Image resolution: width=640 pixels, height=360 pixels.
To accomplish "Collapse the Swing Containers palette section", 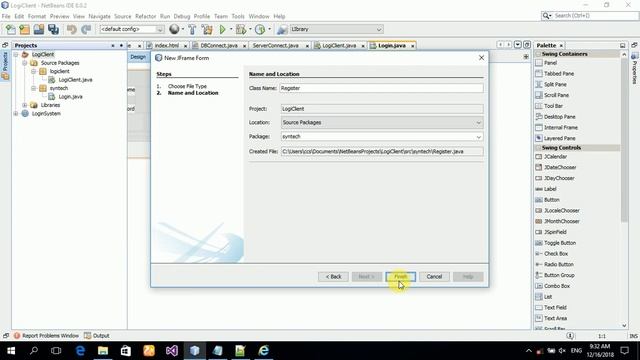I will click(x=538, y=54).
